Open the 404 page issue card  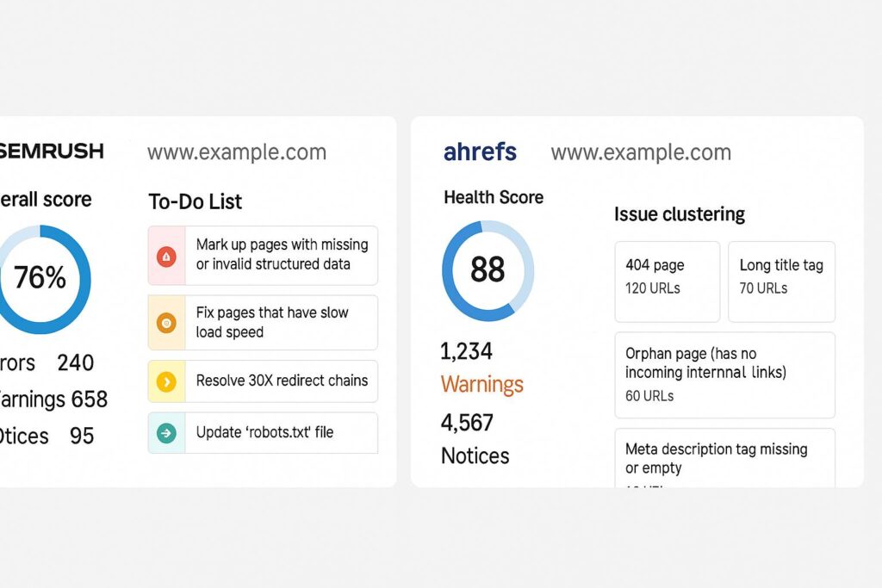tap(667, 282)
